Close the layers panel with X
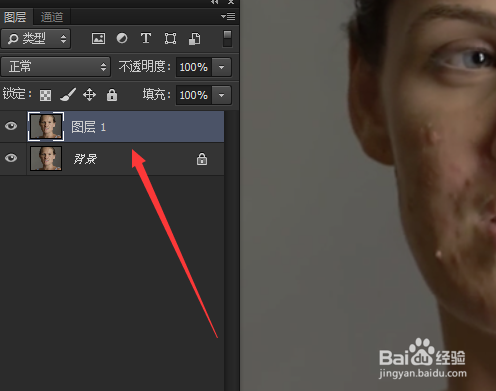The width and height of the screenshot is (496, 391). click(x=231, y=2)
